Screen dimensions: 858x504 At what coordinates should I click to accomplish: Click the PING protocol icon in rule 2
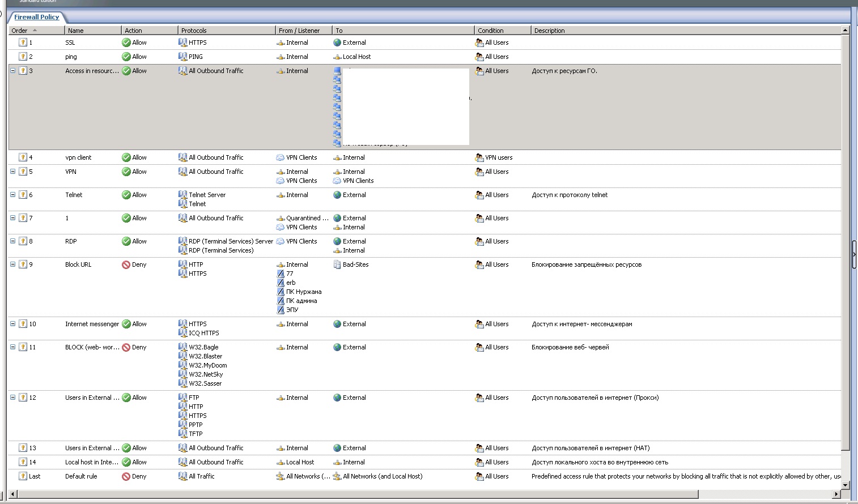pyautogui.click(x=183, y=57)
